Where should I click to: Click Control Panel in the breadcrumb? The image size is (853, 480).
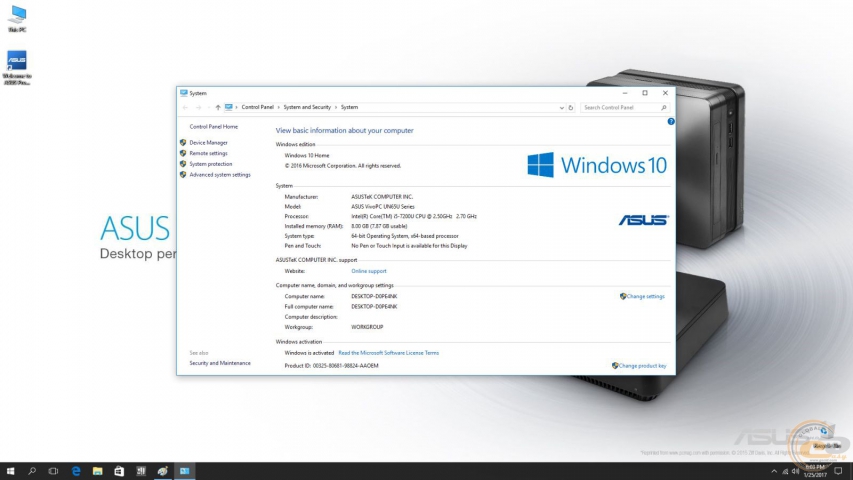pos(257,107)
